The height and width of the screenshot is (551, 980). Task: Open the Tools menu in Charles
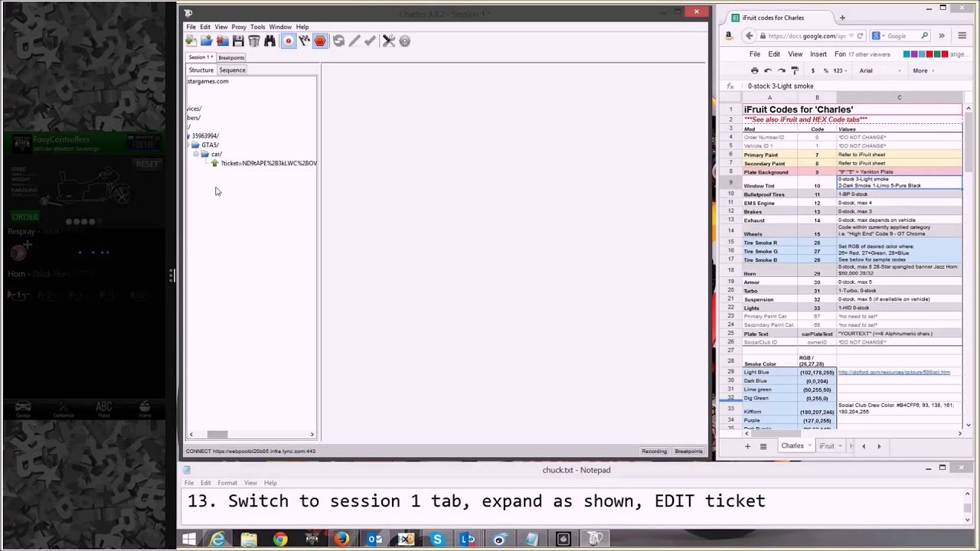(257, 27)
